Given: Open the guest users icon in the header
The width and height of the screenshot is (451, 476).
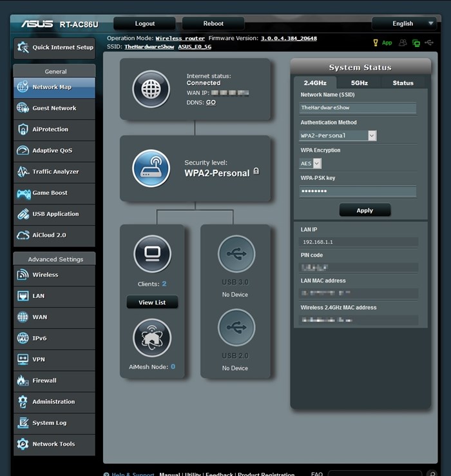Looking at the screenshot, I should (403, 43).
